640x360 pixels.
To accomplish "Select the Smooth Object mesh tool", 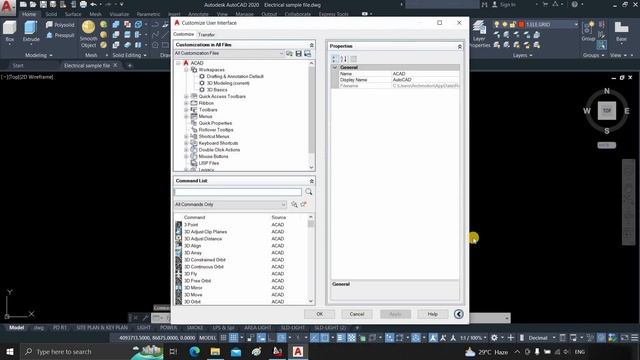I will pyautogui.click(x=88, y=34).
